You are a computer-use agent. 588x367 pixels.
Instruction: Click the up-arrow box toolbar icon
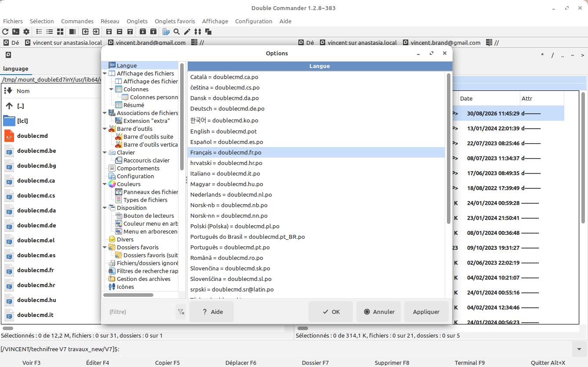pyautogui.click(x=153, y=32)
